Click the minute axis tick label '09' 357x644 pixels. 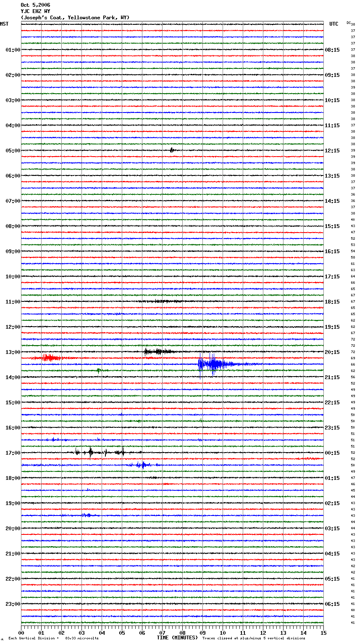click(202, 633)
